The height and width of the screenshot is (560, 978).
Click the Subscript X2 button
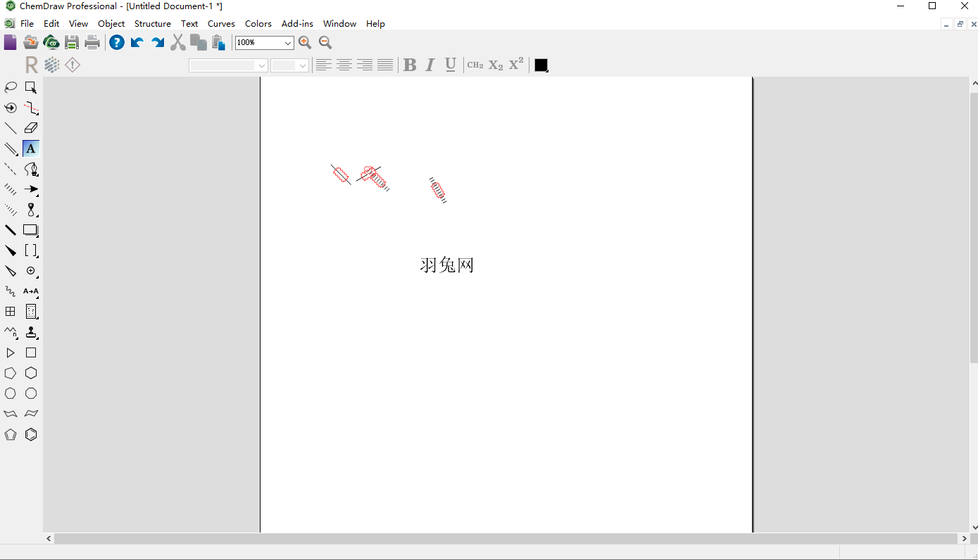pos(496,65)
